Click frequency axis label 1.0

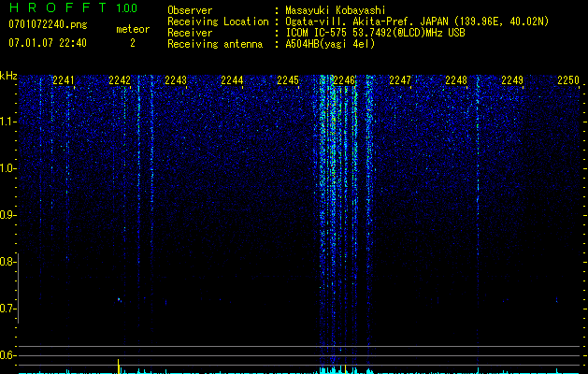[8, 168]
